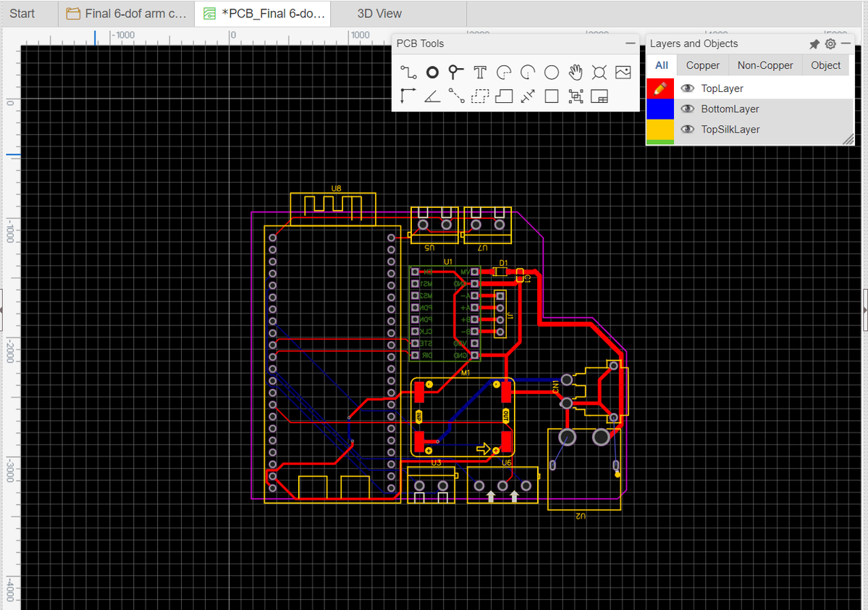Image resolution: width=868 pixels, height=610 pixels.
Task: Select the TopSilkLayer row name
Action: point(730,129)
